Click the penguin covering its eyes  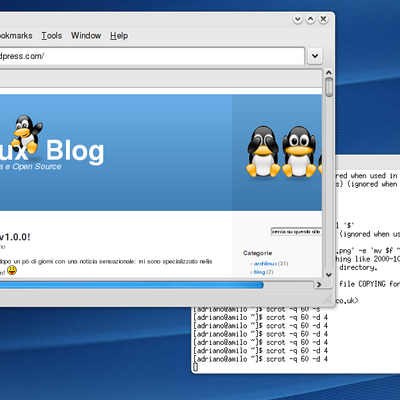coord(263,152)
